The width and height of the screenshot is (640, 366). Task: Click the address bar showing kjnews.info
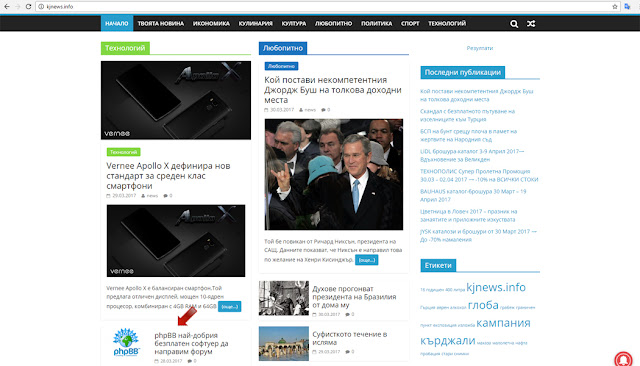[x=327, y=7]
